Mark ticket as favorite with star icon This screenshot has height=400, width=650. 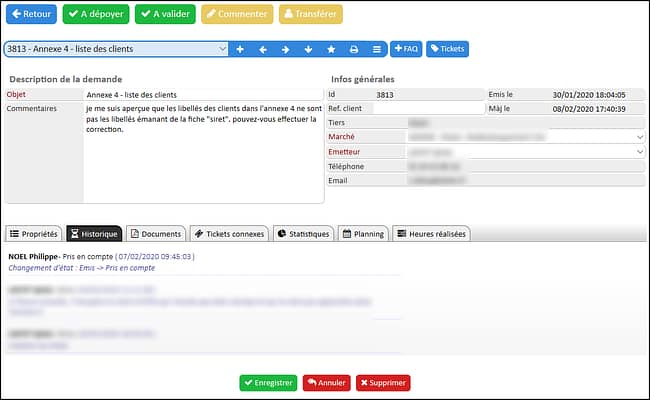pyautogui.click(x=331, y=49)
